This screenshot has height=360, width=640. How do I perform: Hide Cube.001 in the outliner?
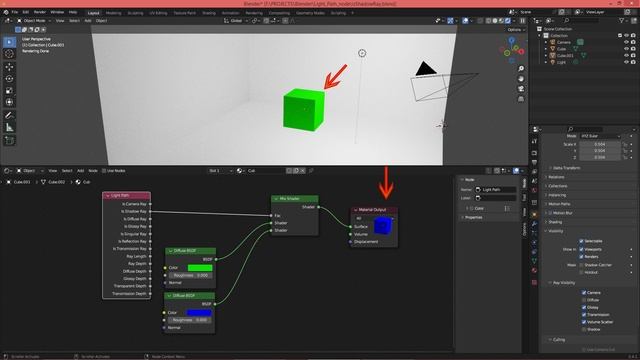point(627,56)
